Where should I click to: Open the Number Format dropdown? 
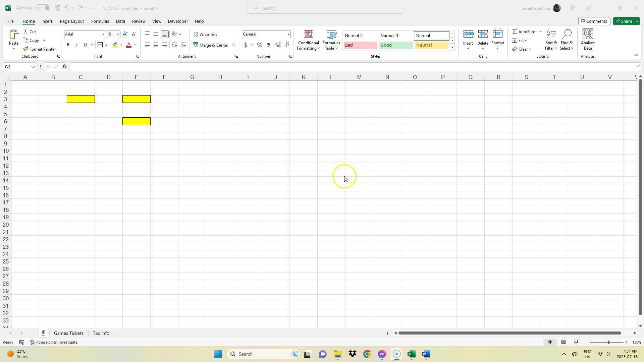point(288,34)
